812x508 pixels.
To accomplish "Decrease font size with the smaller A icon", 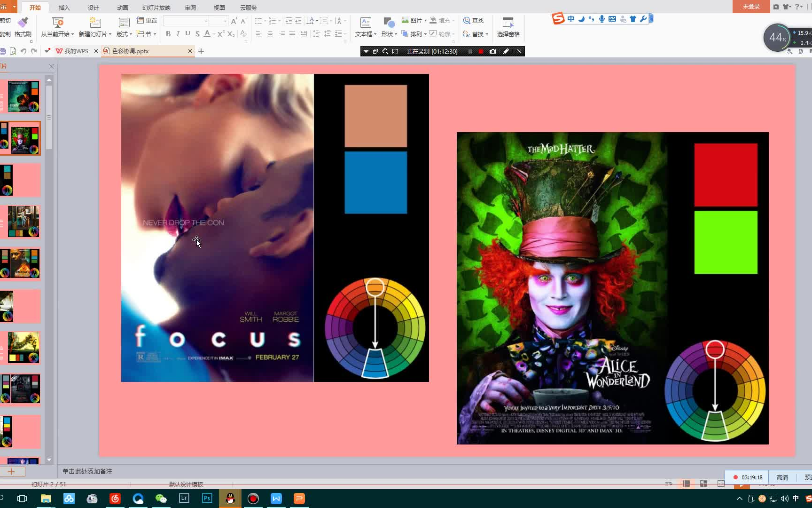I will tap(243, 21).
